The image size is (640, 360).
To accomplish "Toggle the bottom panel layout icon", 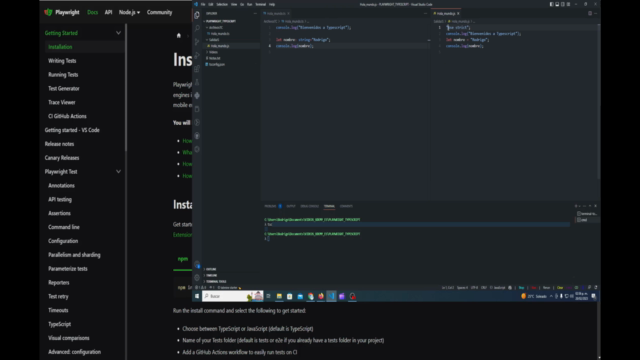I will point(557,4).
